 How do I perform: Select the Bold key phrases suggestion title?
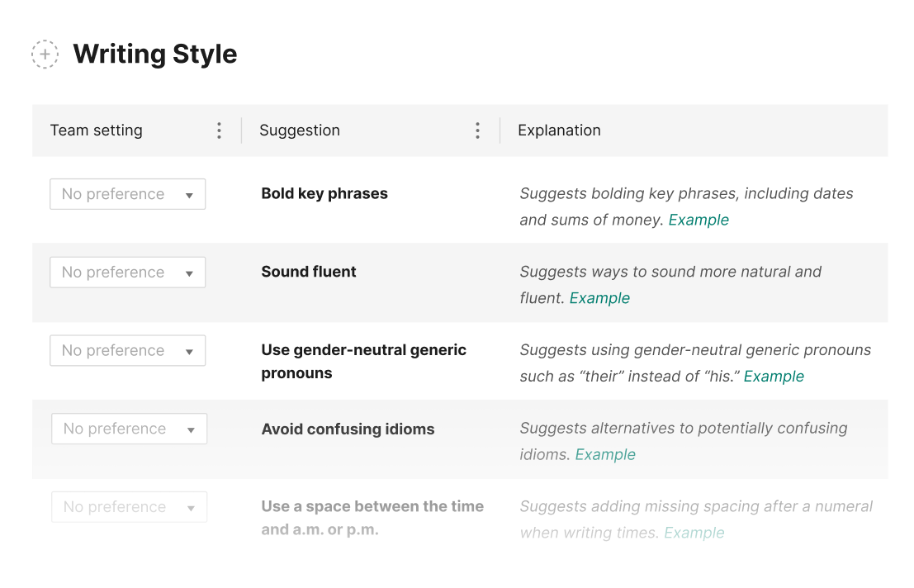pyautogui.click(x=324, y=193)
